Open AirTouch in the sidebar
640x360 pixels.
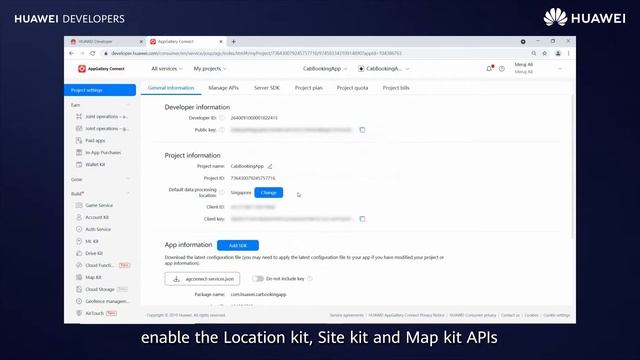tap(96, 313)
